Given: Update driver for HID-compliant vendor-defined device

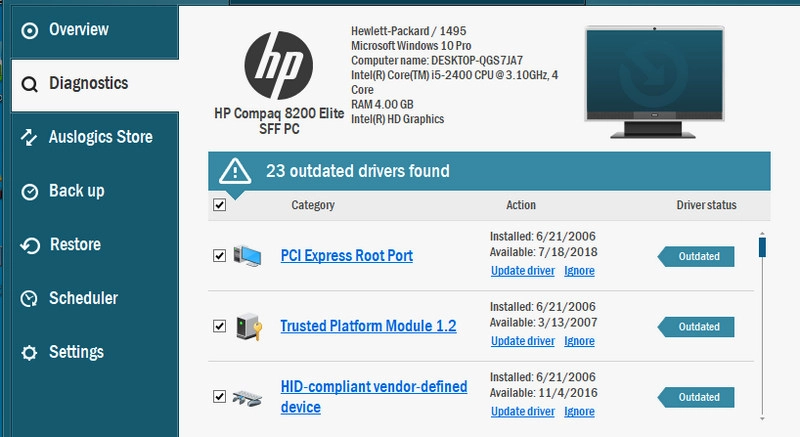Looking at the screenshot, I should coord(522,412).
